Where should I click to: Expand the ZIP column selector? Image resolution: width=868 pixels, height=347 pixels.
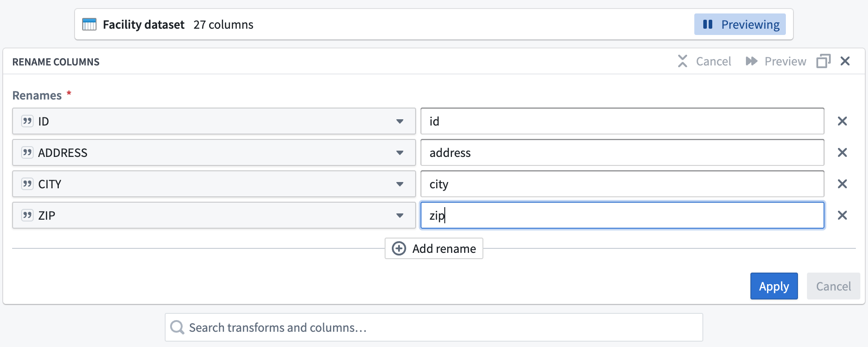click(214, 215)
